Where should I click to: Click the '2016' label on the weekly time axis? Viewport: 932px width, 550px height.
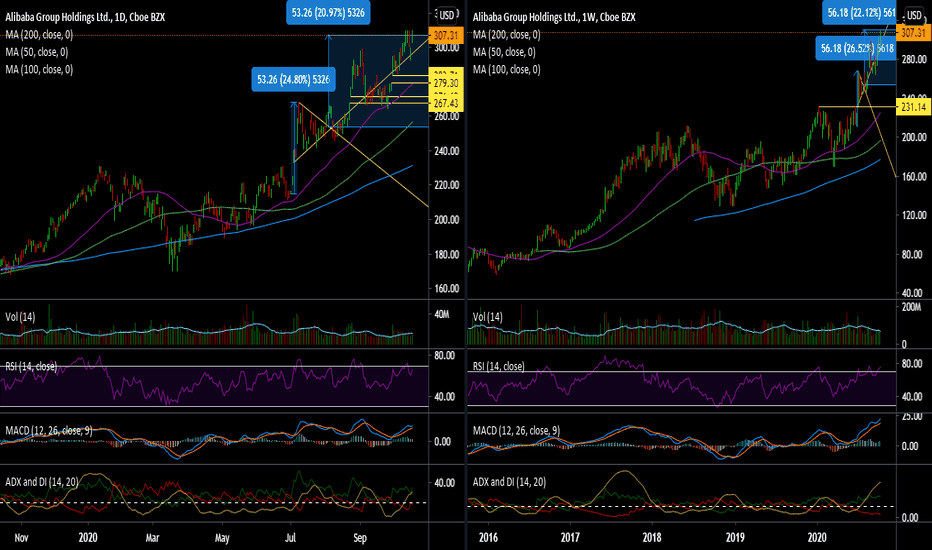click(488, 538)
